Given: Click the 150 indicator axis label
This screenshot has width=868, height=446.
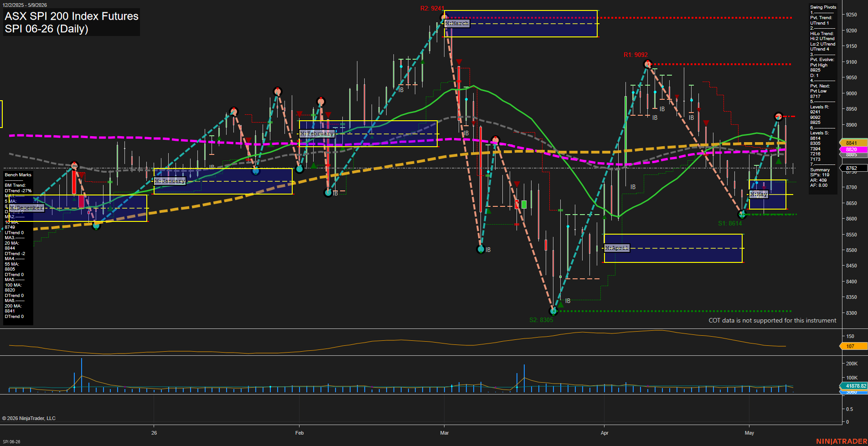Looking at the screenshot, I should pos(850,336).
